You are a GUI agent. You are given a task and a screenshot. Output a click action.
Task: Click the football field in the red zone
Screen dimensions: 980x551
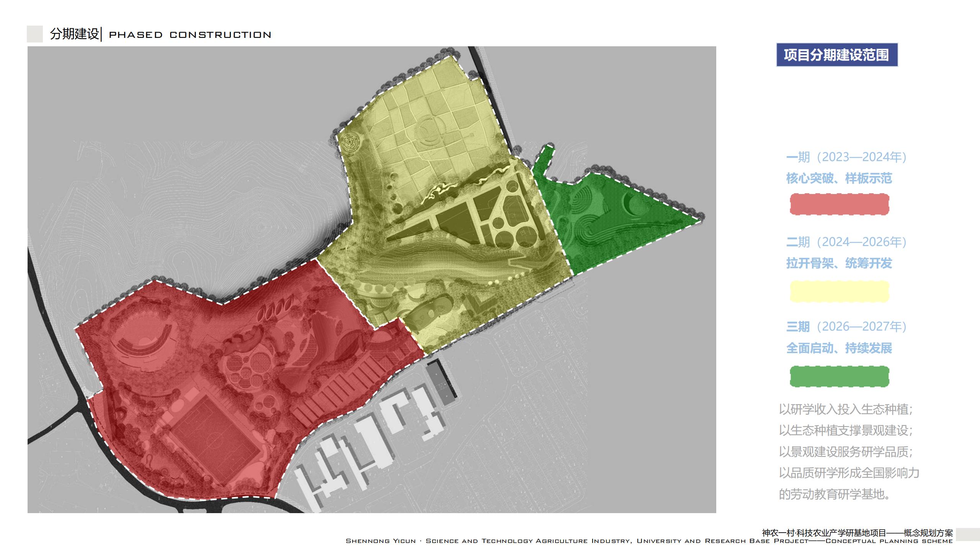pyautogui.click(x=214, y=440)
